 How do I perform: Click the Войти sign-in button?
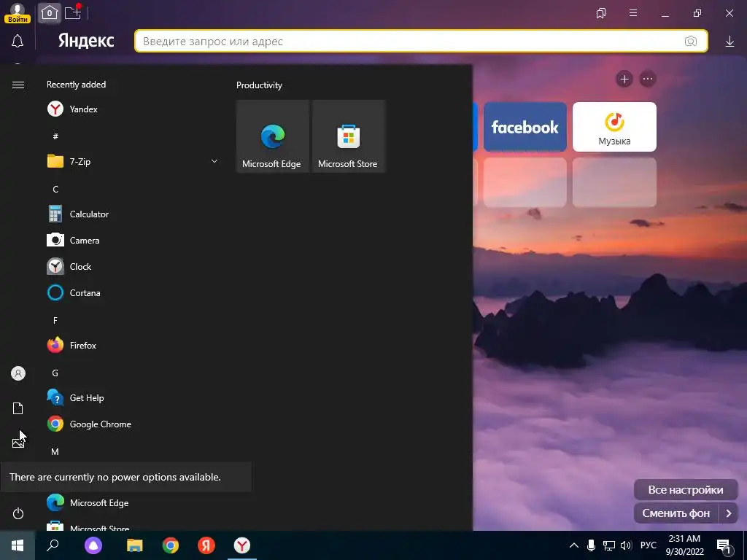(x=18, y=20)
